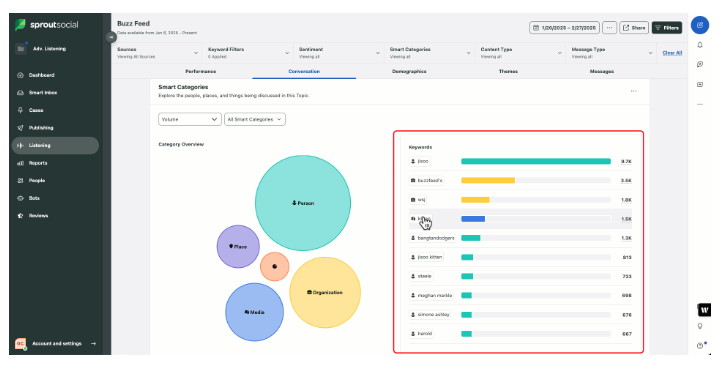This screenshot has width=722, height=392.
Task: Click the box icon below the chat icon
Action: coord(700,84)
